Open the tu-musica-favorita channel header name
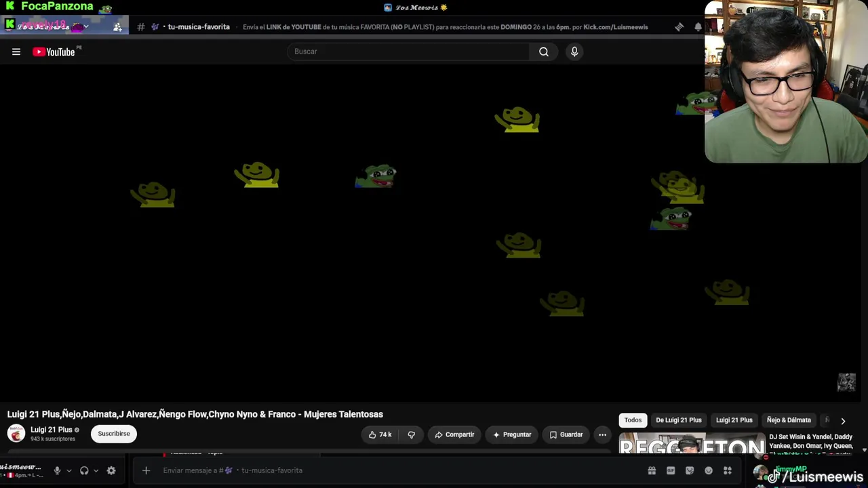Viewport: 868px width, 488px height. pos(199,27)
